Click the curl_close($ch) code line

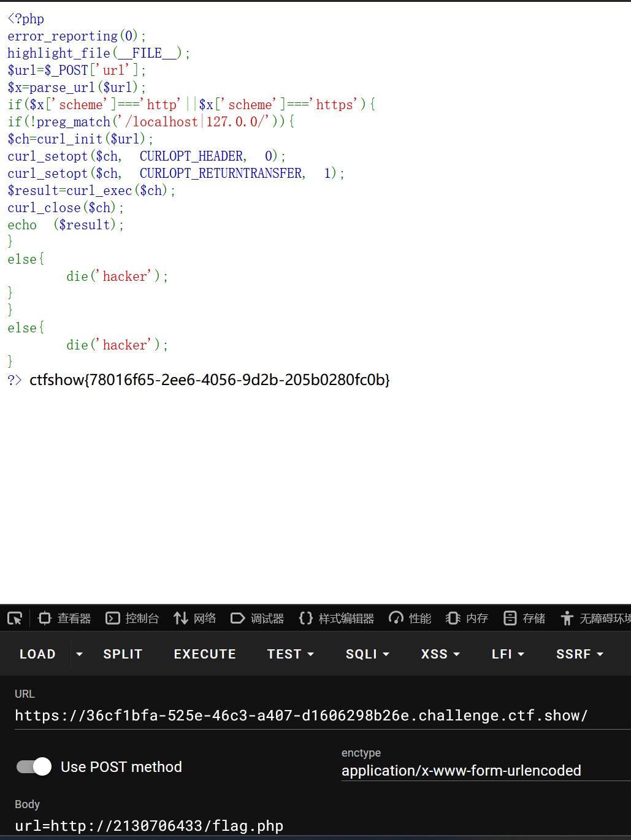coord(66,208)
